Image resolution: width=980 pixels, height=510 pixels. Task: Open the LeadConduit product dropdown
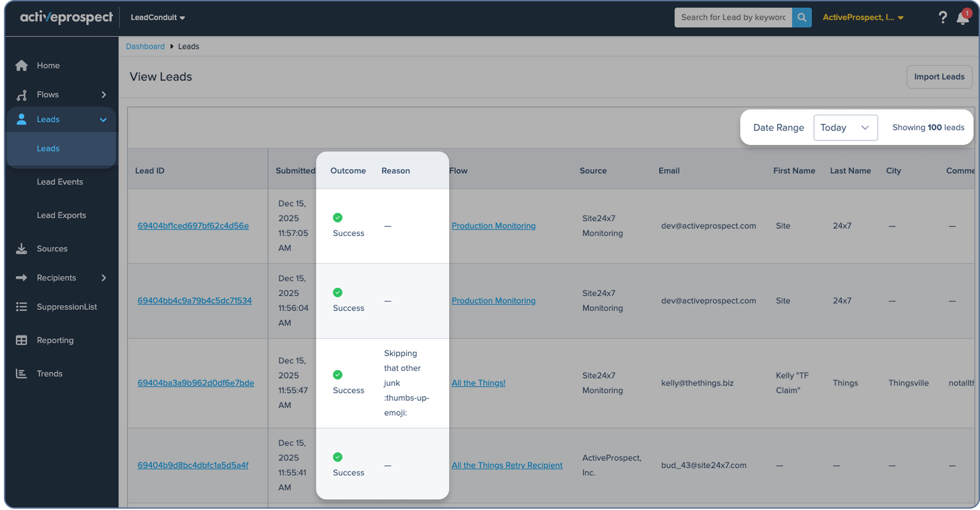[x=157, y=17]
